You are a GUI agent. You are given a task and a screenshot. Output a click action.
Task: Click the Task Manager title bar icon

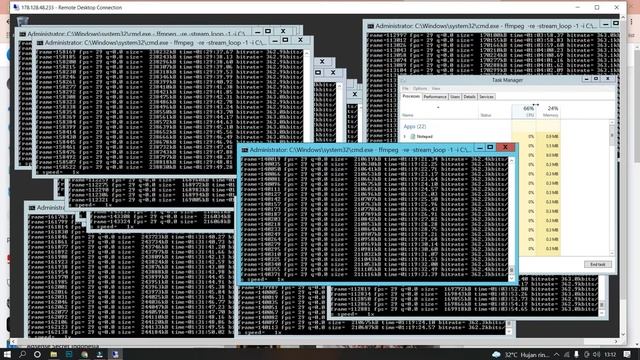(403, 80)
